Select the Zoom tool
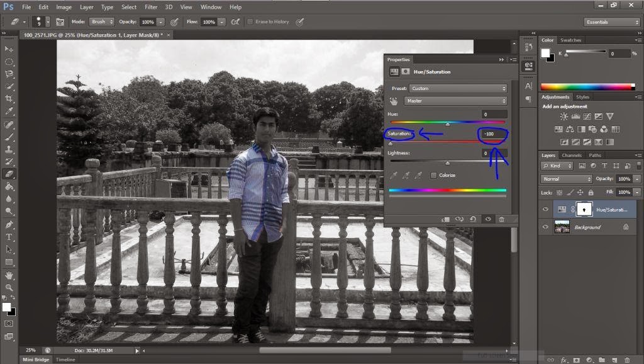The width and height of the screenshot is (644, 364). [x=9, y=285]
